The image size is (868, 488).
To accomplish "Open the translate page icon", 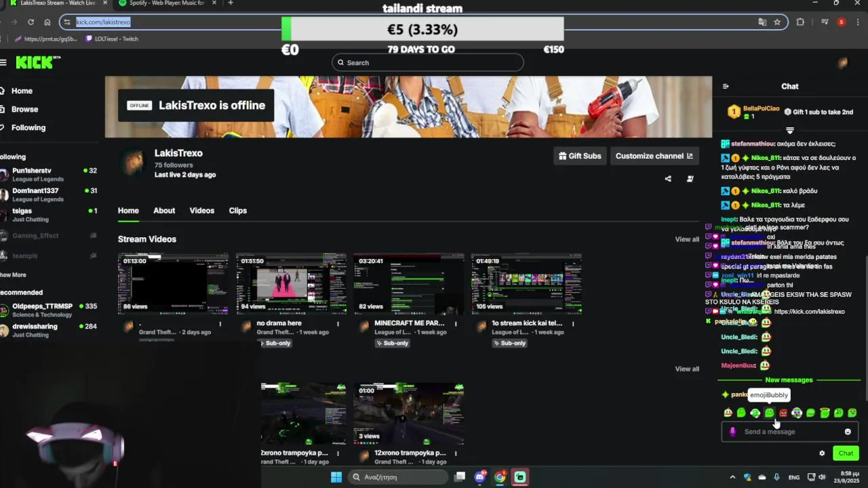I will [762, 22].
